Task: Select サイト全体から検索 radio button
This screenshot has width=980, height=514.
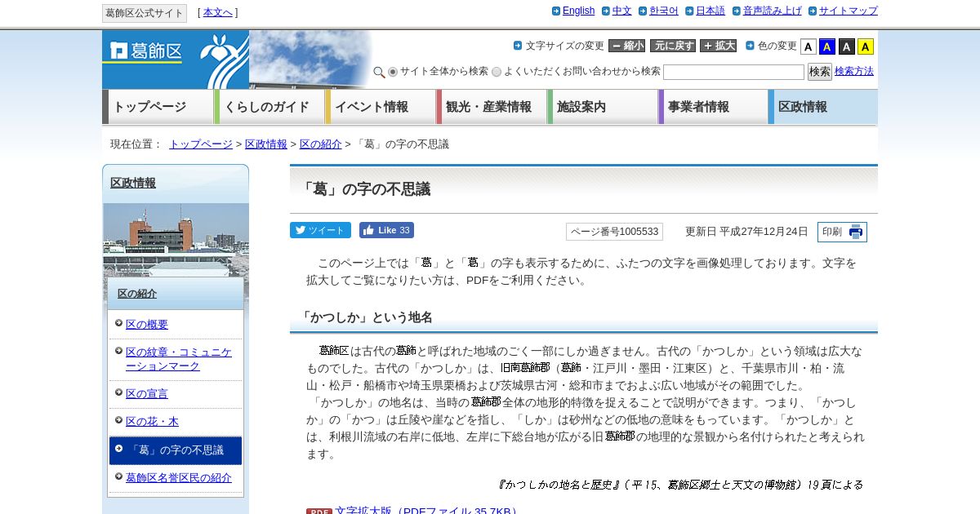Action: point(393,72)
